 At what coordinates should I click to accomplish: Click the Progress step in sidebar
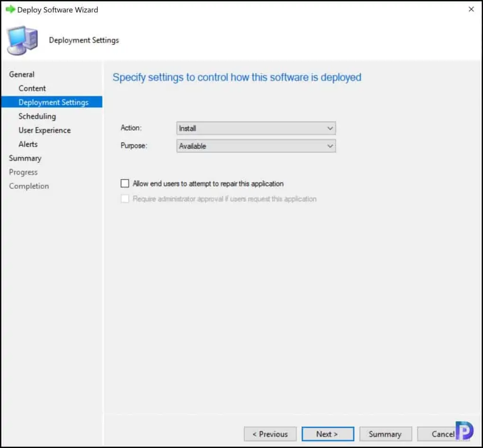point(24,172)
